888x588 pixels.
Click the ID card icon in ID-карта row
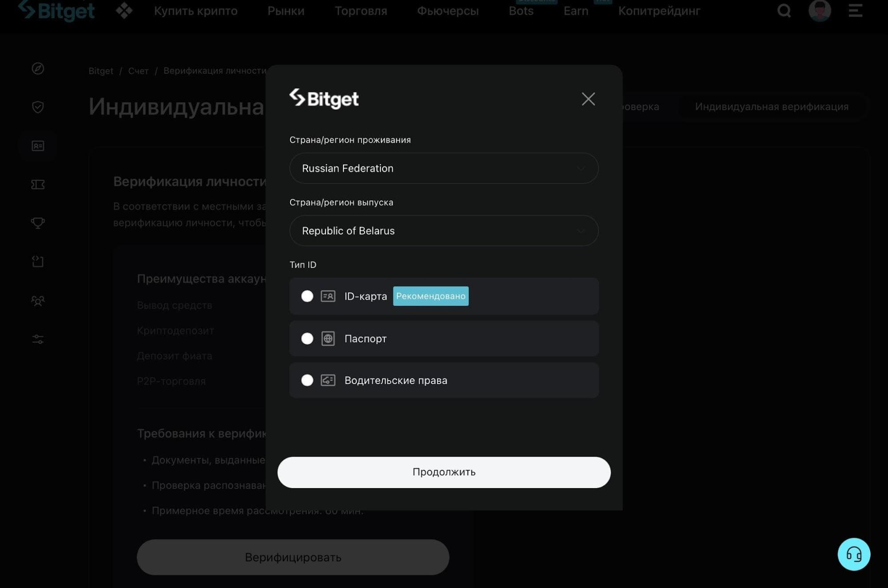coord(328,296)
